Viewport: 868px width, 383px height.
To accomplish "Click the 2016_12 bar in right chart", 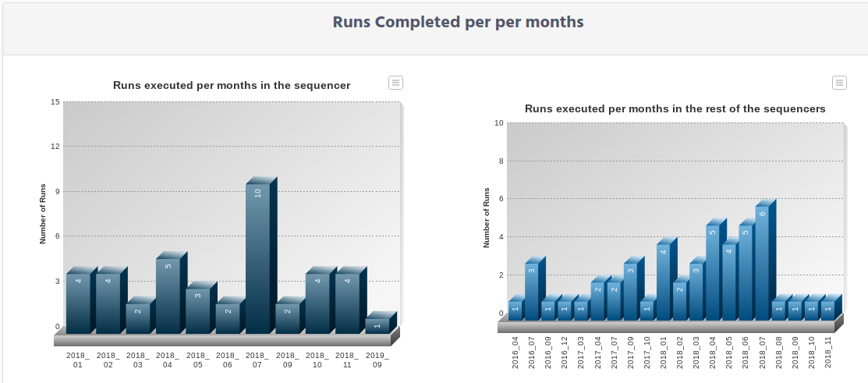I will (565, 310).
